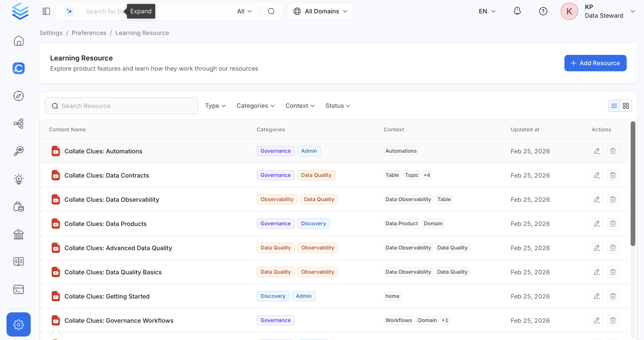Click the home context in Getting Started row
The image size is (644, 340).
(392, 296)
